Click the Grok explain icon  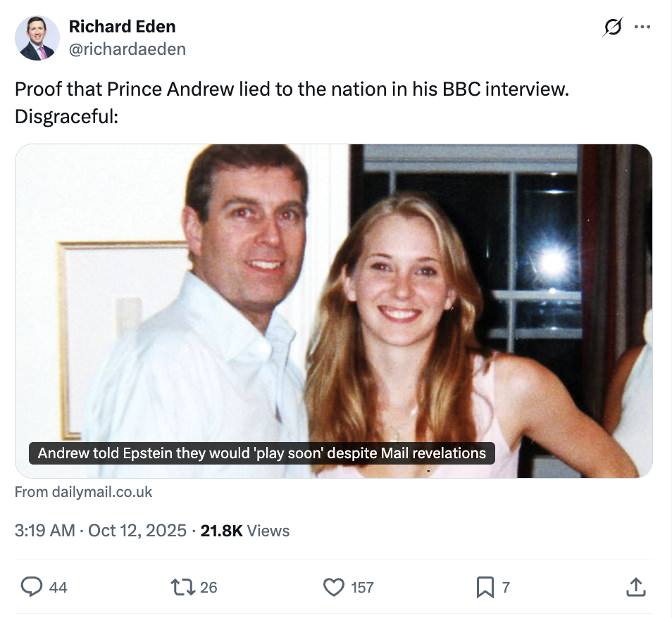point(613,27)
